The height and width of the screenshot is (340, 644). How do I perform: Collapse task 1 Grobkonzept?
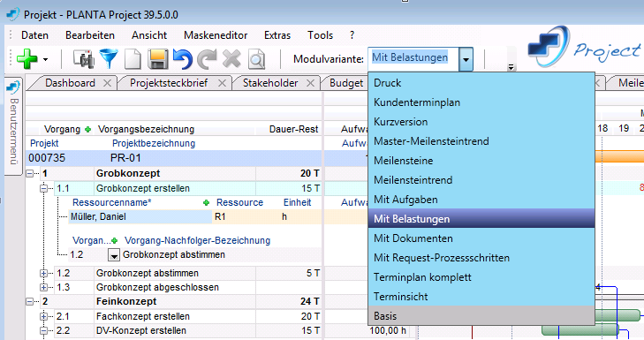coord(30,174)
